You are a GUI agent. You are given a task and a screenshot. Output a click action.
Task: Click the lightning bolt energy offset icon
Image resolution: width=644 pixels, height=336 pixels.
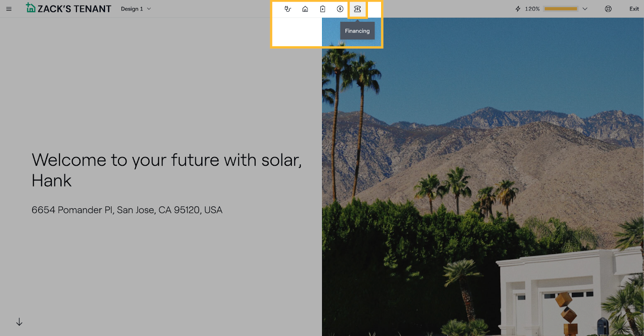(518, 9)
